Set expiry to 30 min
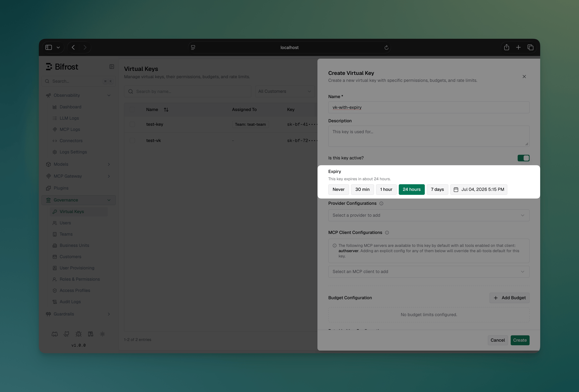Viewport: 579px width, 392px height. [x=362, y=189]
